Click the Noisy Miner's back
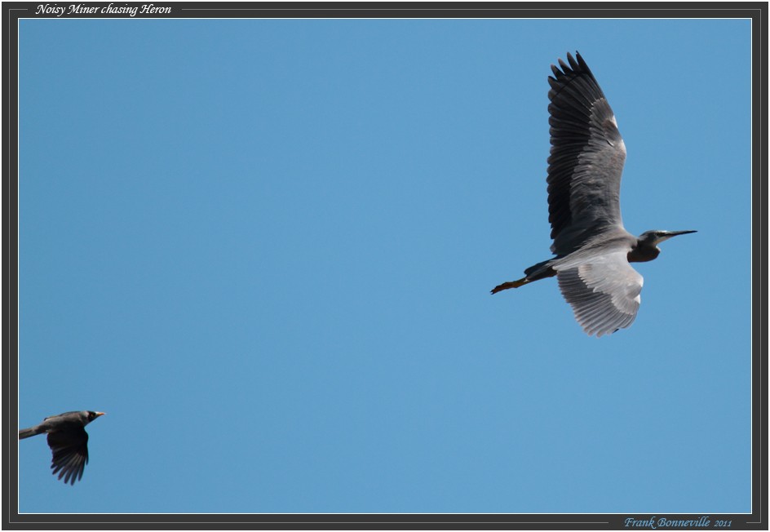This screenshot has width=770, height=532. pos(64,422)
